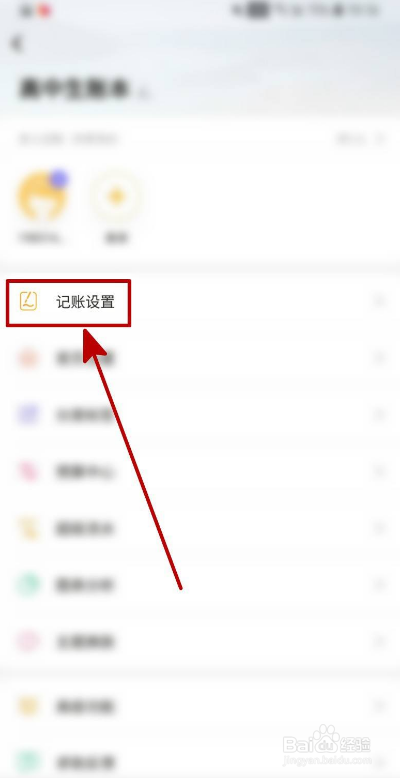Tap the purple square list icon
The width and height of the screenshot is (400, 778).
click(28, 415)
